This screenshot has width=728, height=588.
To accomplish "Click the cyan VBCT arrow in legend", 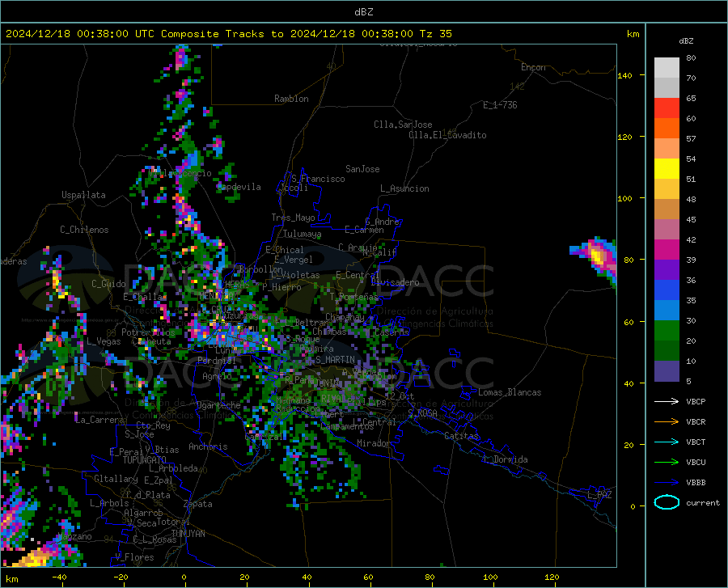I will 667,442.
